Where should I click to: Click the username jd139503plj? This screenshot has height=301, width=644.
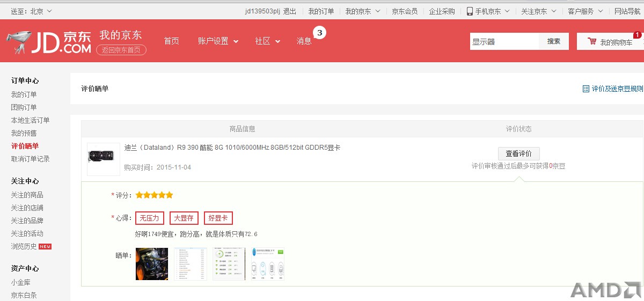click(262, 11)
